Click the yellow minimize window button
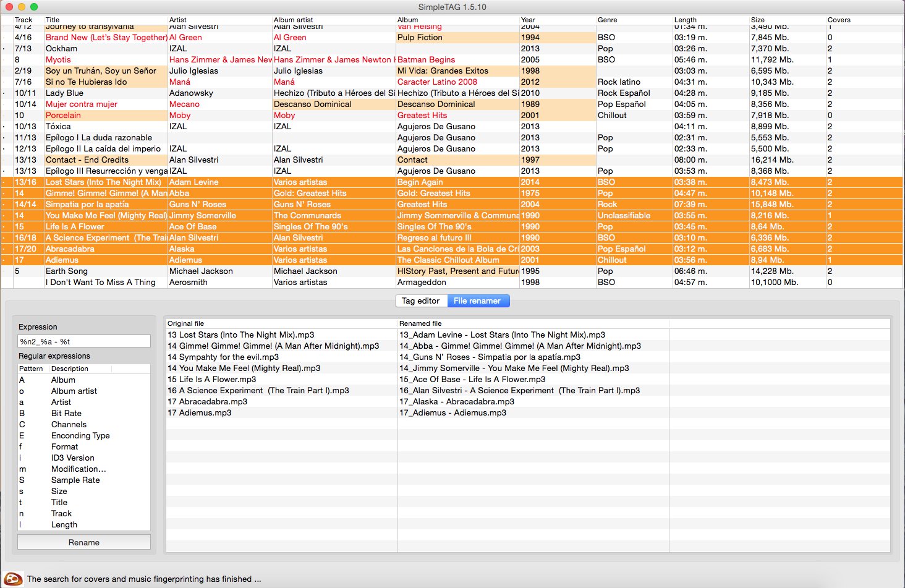Viewport: 905px width, 588px height. tap(22, 7)
